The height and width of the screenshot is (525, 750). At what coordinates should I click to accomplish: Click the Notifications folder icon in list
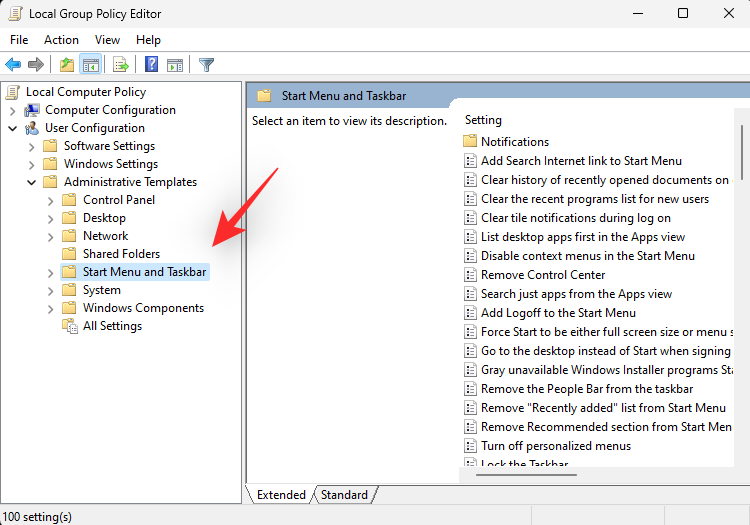click(470, 141)
